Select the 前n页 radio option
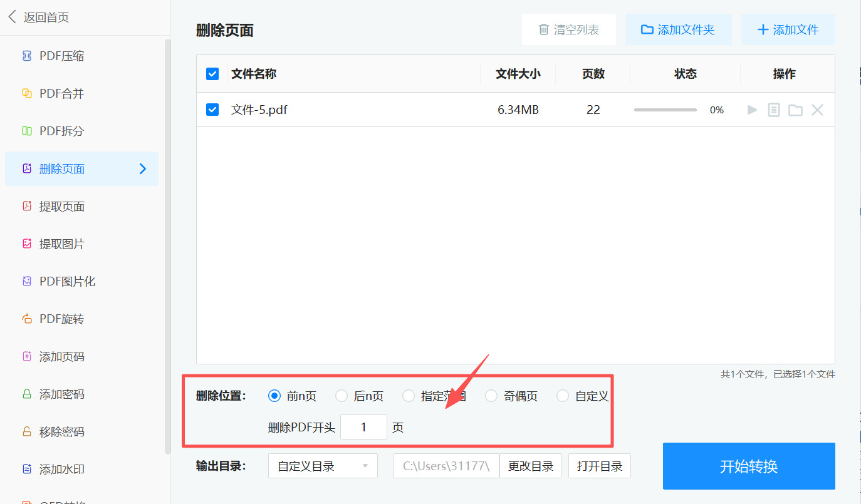The width and height of the screenshot is (861, 504). pyautogui.click(x=274, y=396)
